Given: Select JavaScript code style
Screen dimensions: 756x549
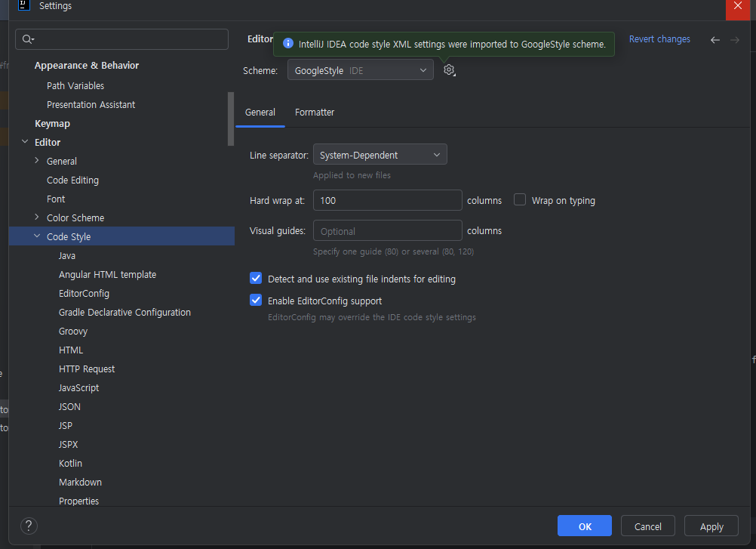Looking at the screenshot, I should click(78, 388).
